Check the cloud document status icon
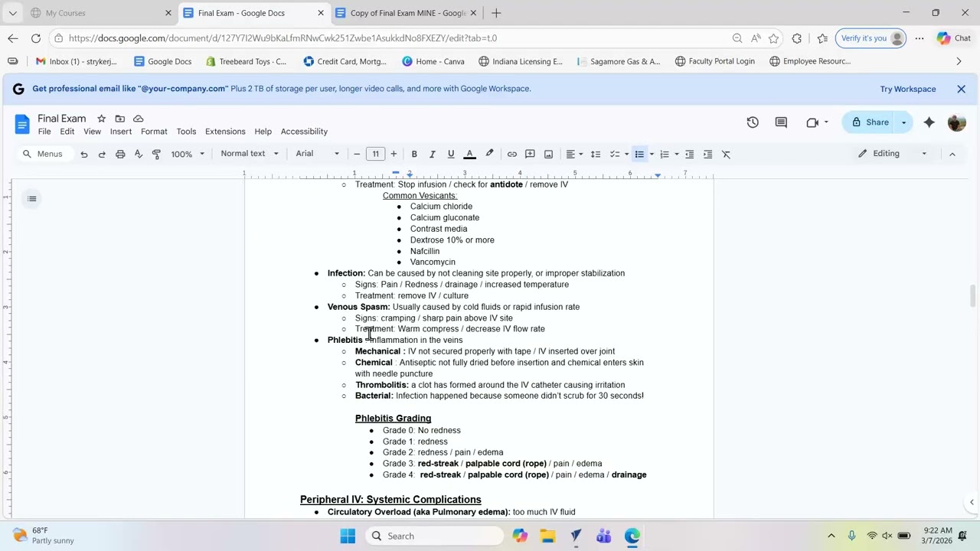The width and height of the screenshot is (980, 551). click(138, 119)
